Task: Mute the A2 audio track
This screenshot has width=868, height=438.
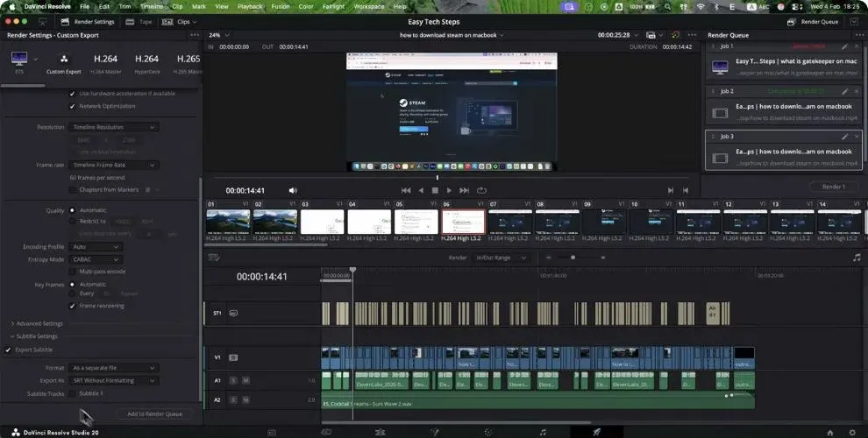Action: pyautogui.click(x=245, y=399)
